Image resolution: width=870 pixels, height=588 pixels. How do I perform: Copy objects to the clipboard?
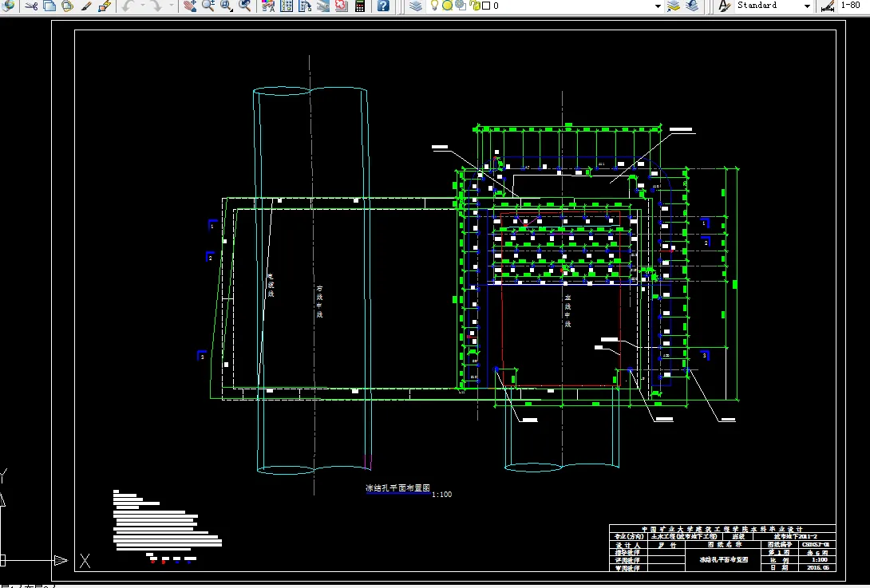coord(49,6)
